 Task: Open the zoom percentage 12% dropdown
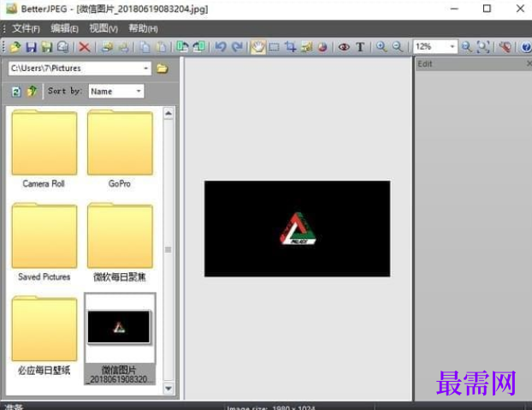(x=452, y=47)
